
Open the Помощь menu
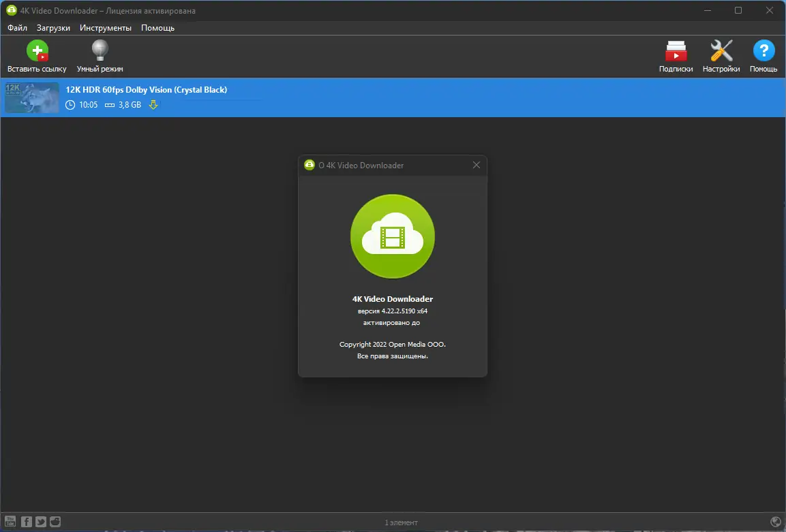(x=157, y=28)
